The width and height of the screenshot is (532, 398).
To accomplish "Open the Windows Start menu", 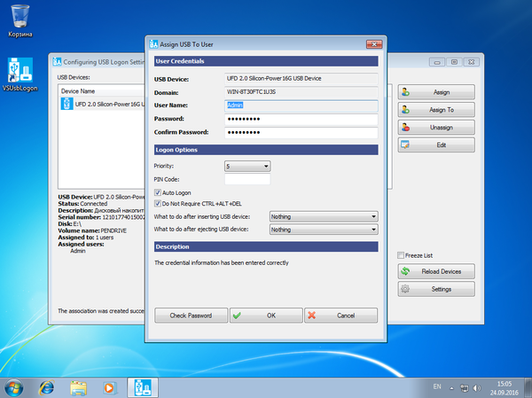I will click(x=15, y=386).
